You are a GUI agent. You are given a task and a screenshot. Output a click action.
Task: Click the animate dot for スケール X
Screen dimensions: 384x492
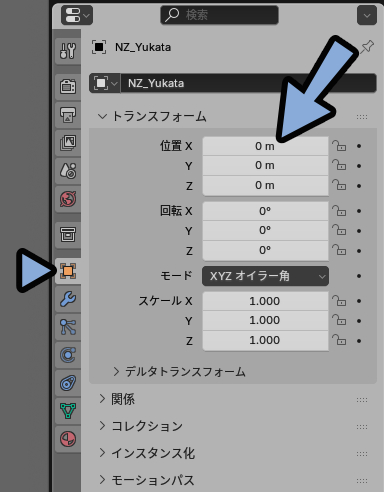(359, 301)
